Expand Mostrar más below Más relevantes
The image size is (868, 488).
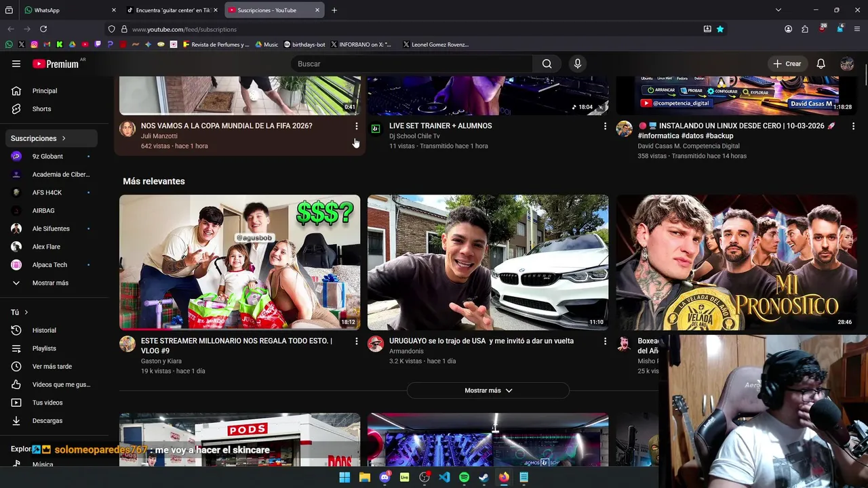(488, 390)
